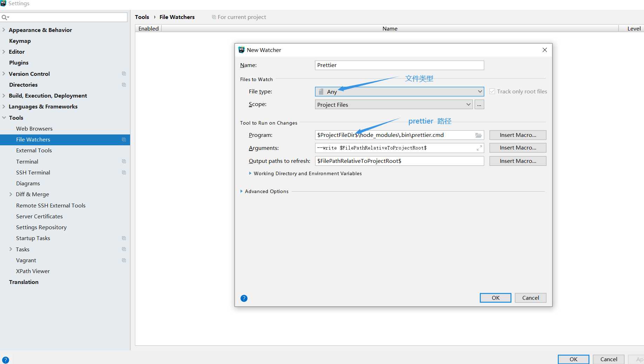
Task: Click the project-level icon next to Startup Tasks
Action: (124, 238)
